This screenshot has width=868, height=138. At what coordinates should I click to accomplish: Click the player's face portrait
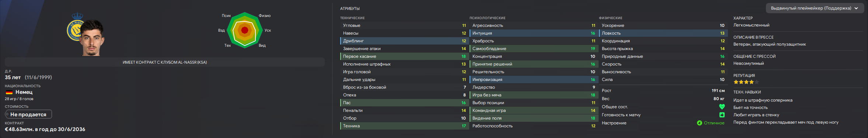[x=92, y=38]
